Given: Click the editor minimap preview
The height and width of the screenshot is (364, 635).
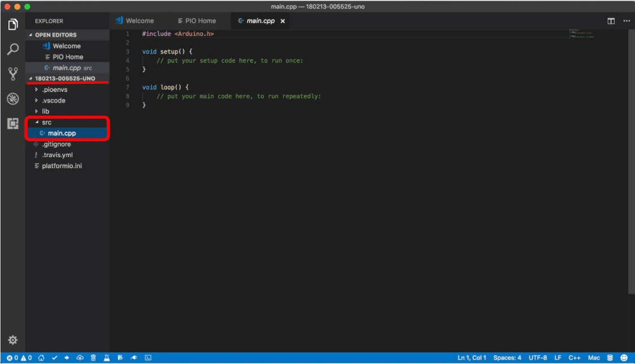Looking at the screenshot, I should (581, 34).
